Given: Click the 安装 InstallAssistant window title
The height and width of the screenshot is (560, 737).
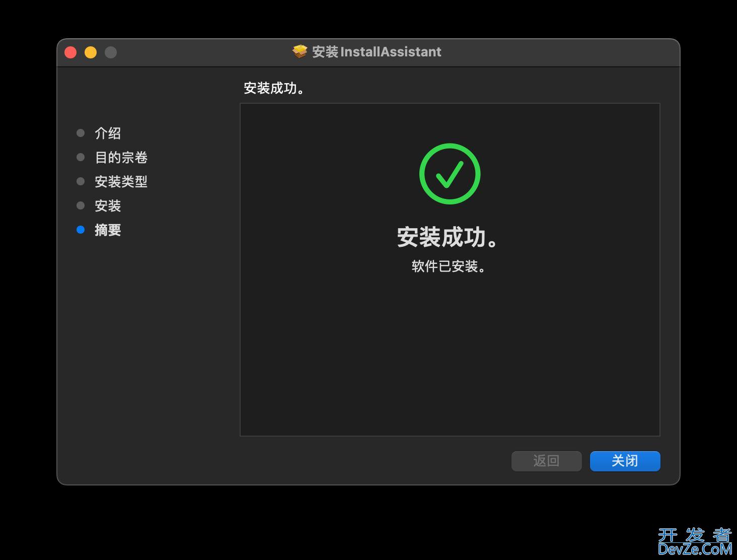Looking at the screenshot, I should click(377, 52).
